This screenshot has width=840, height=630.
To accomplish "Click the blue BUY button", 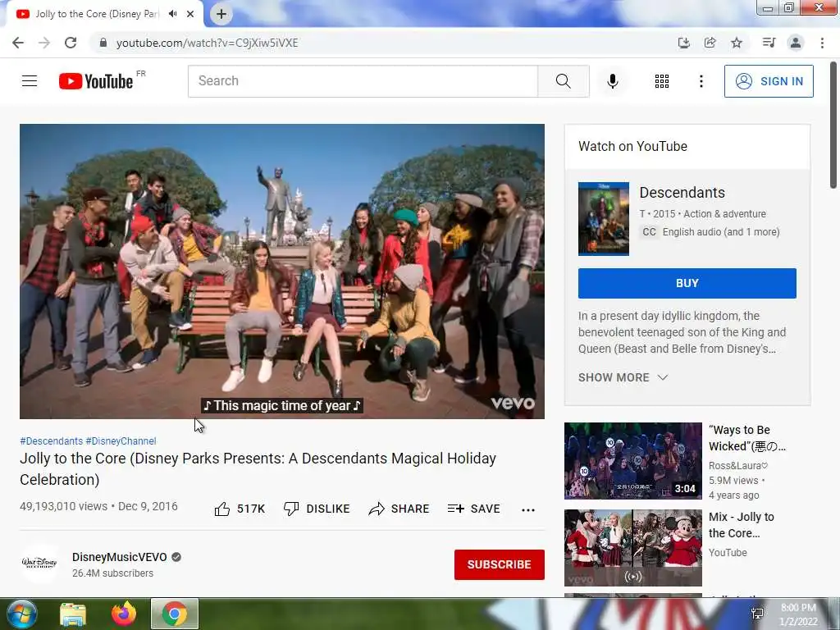I will [x=687, y=283].
